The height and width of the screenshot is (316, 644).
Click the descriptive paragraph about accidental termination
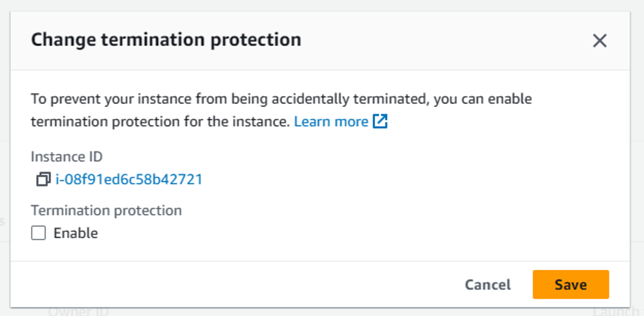[281, 110]
